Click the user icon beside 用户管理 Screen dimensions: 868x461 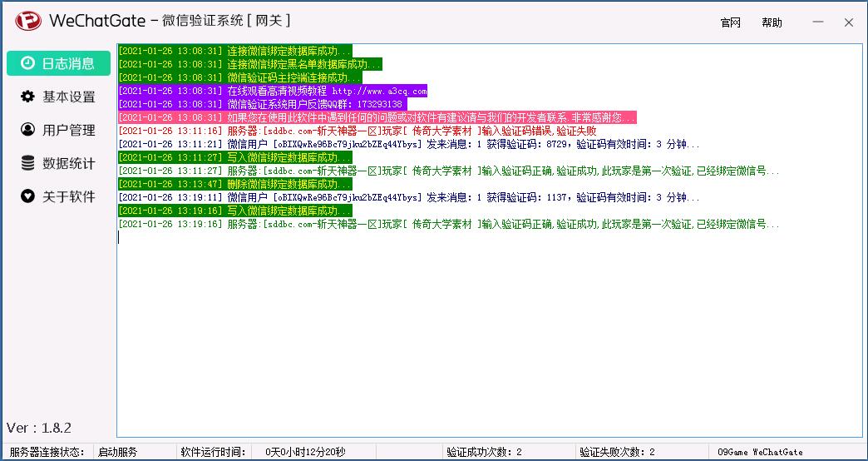coord(27,130)
